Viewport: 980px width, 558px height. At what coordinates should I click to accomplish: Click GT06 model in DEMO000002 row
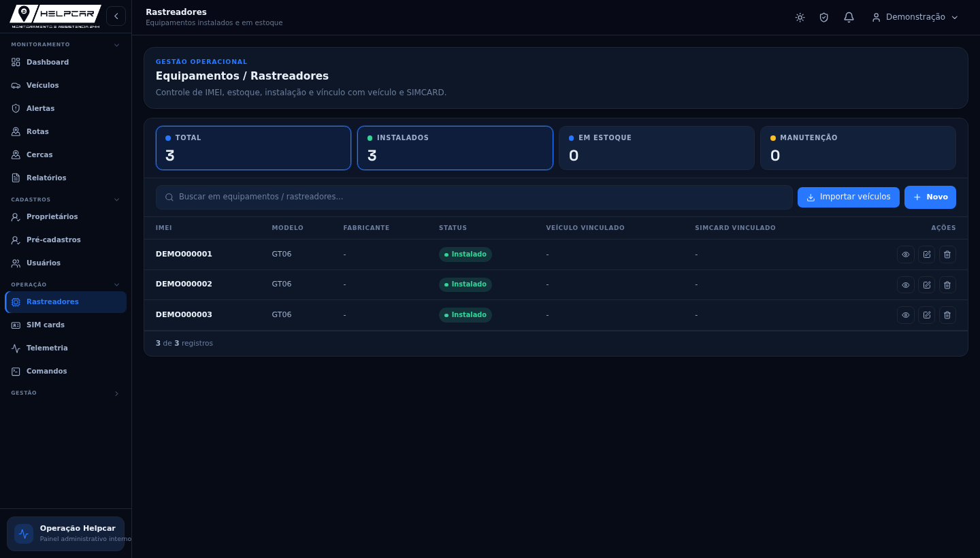click(282, 284)
